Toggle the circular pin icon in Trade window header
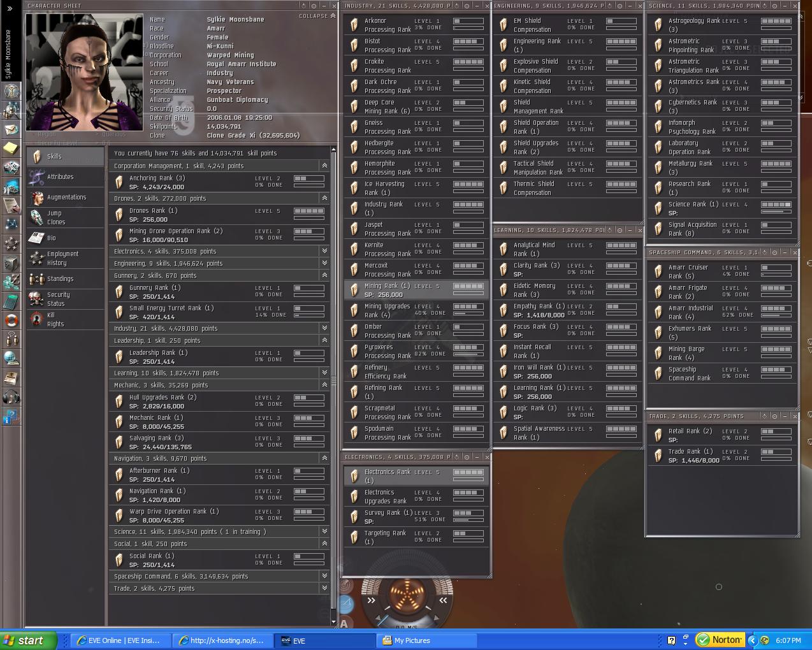Screen dimensions: 812x650 [x=773, y=416]
